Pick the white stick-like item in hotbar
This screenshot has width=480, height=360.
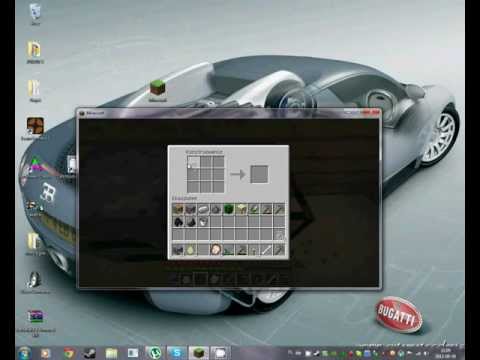point(266,250)
